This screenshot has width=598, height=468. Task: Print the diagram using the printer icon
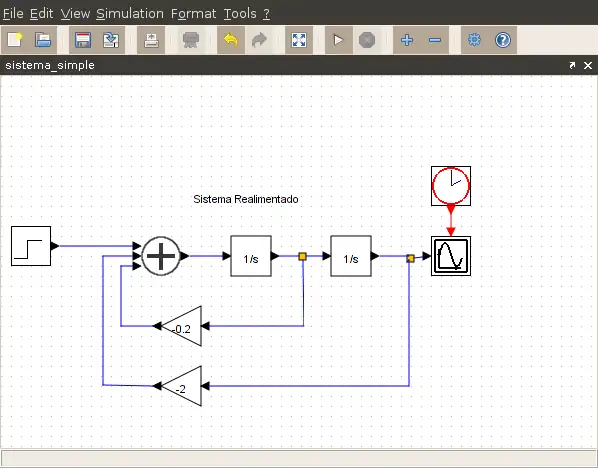pyautogui.click(x=151, y=40)
